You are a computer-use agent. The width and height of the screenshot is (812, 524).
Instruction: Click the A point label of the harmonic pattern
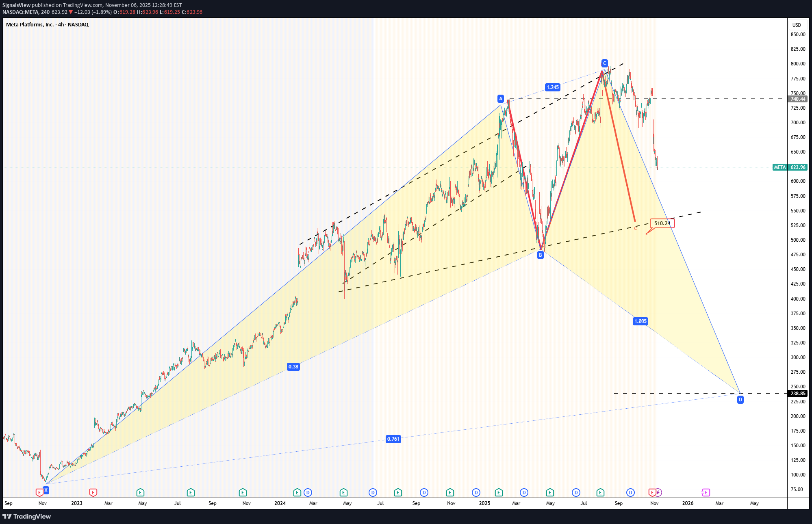(501, 99)
